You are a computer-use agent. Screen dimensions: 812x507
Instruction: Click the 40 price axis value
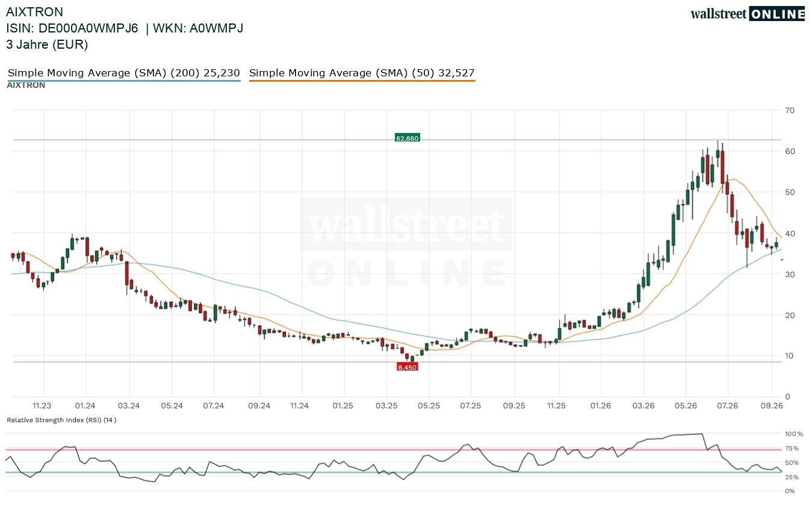tap(790, 233)
